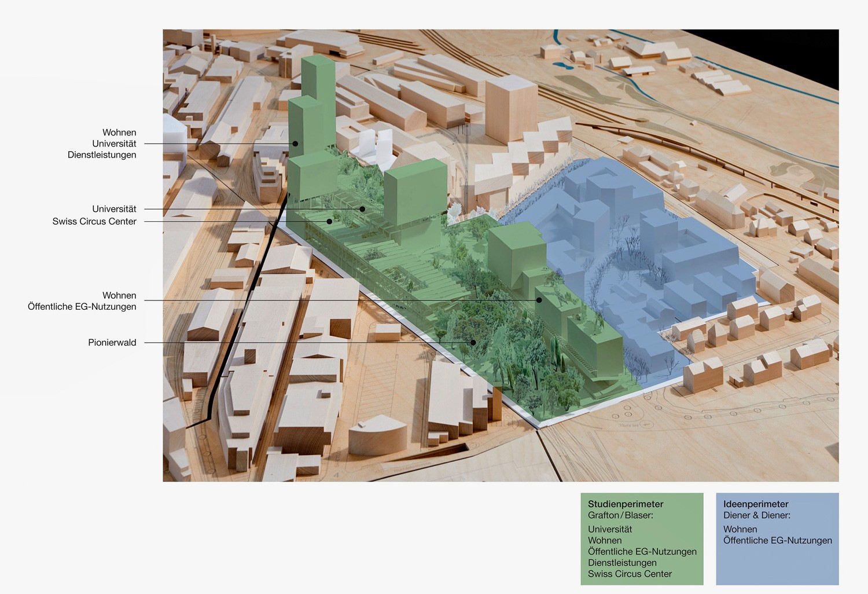This screenshot has height=594, width=868.
Task: Click the blue Ideenperimeter legend box
Action: 777,539
